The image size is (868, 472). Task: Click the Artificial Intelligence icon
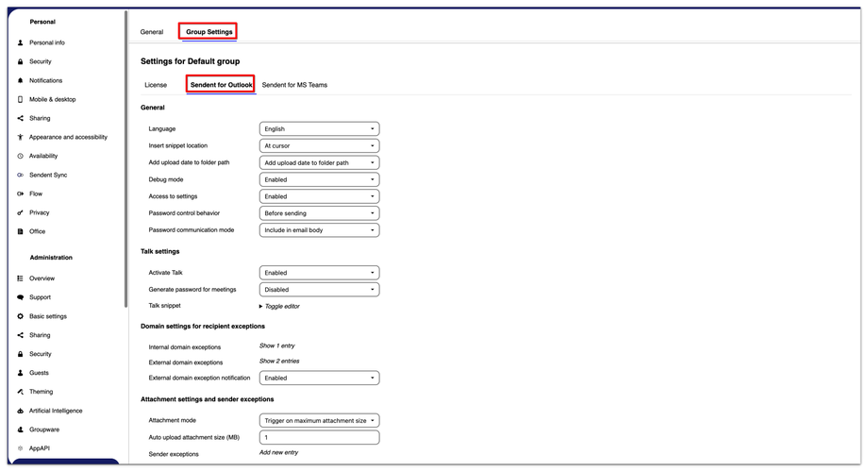(x=21, y=411)
